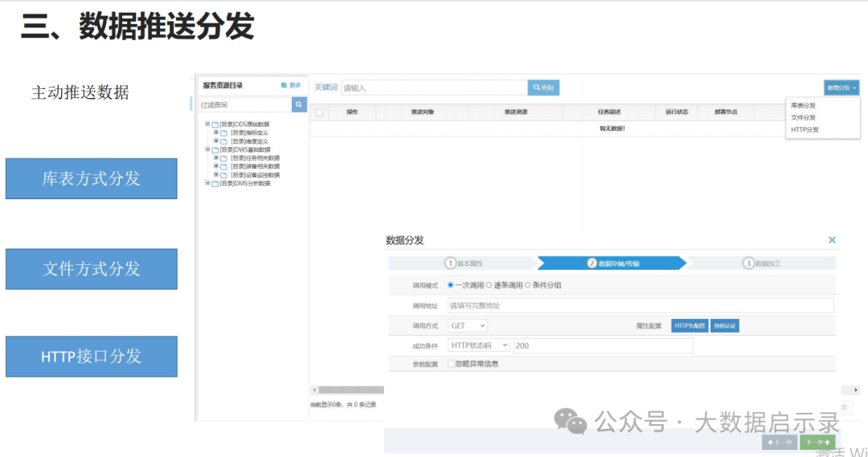Click the 操作 column header
Image resolution: width=868 pixels, height=457 pixels.
[352, 112]
